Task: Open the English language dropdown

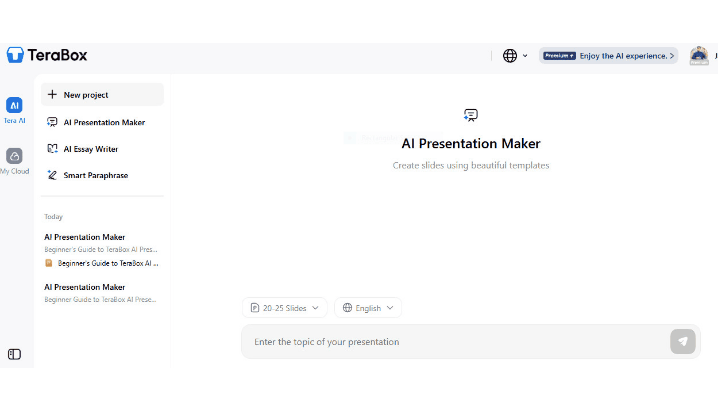Action: tap(368, 308)
